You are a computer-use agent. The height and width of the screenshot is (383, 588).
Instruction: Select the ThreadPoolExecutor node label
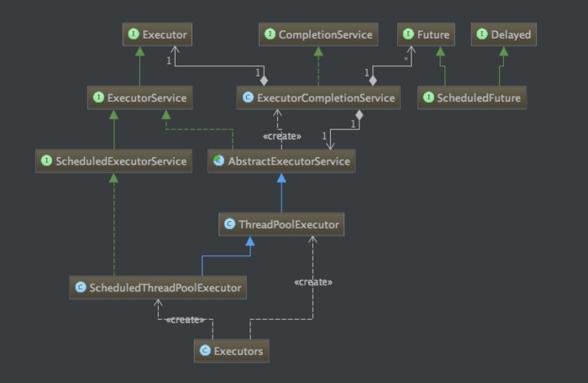click(x=289, y=224)
